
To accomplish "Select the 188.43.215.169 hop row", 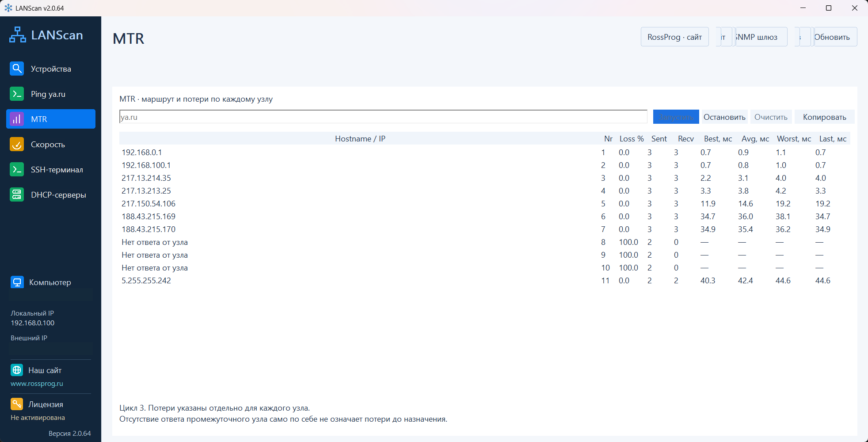I will tap(484, 216).
